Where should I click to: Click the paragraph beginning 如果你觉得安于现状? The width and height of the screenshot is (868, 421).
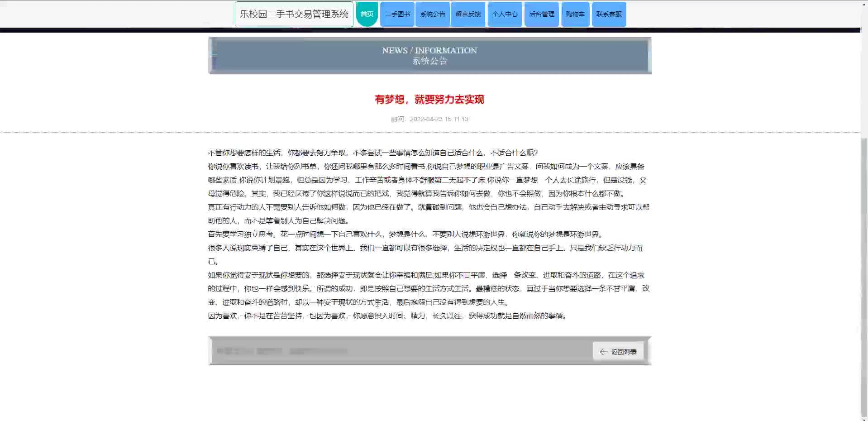(x=429, y=288)
